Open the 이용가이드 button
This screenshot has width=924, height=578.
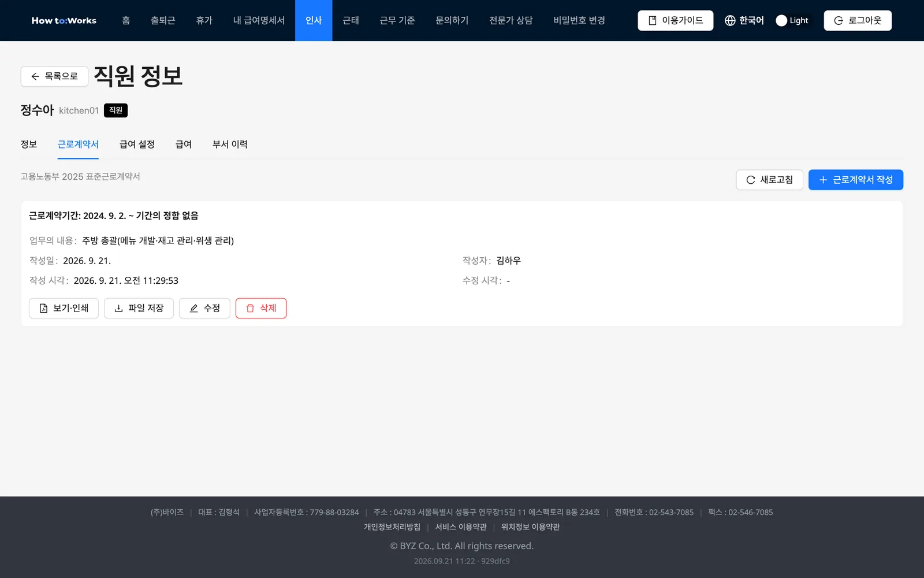pyautogui.click(x=676, y=20)
